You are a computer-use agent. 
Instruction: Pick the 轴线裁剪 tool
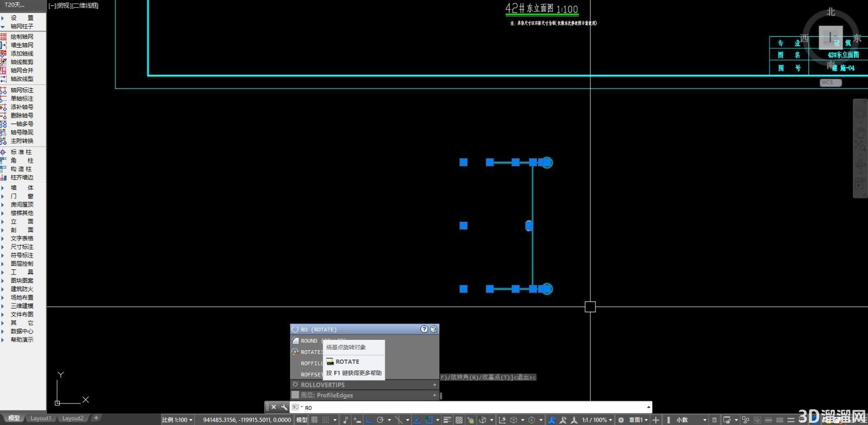[x=22, y=62]
